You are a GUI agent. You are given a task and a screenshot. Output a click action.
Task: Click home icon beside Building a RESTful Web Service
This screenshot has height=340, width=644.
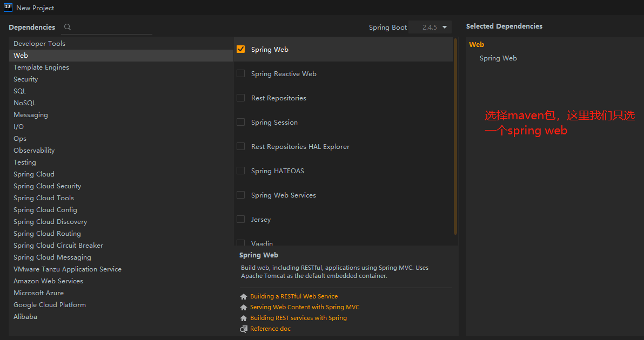click(x=244, y=296)
